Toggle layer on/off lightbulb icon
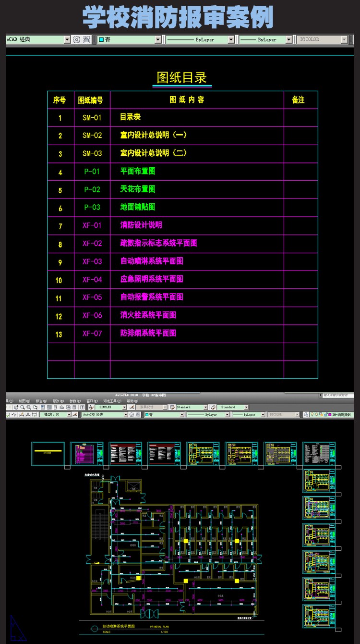Viewport: 360px width, 644px height. pos(312,414)
